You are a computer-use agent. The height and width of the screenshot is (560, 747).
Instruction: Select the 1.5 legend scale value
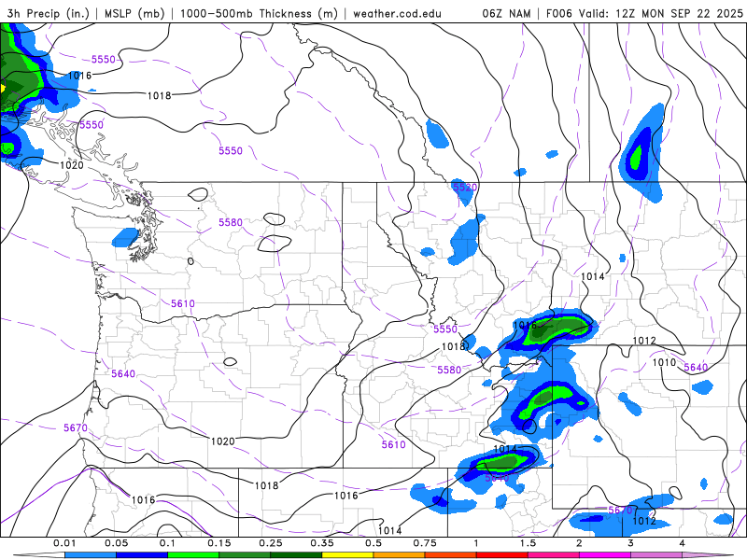[528, 543]
